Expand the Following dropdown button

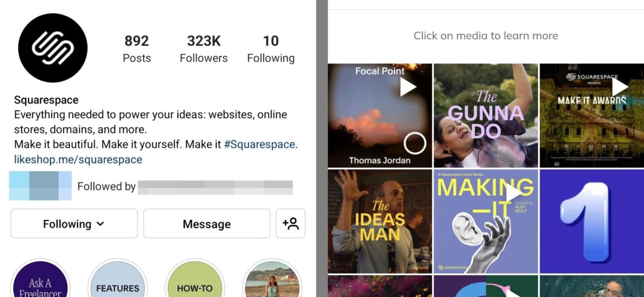[74, 223]
